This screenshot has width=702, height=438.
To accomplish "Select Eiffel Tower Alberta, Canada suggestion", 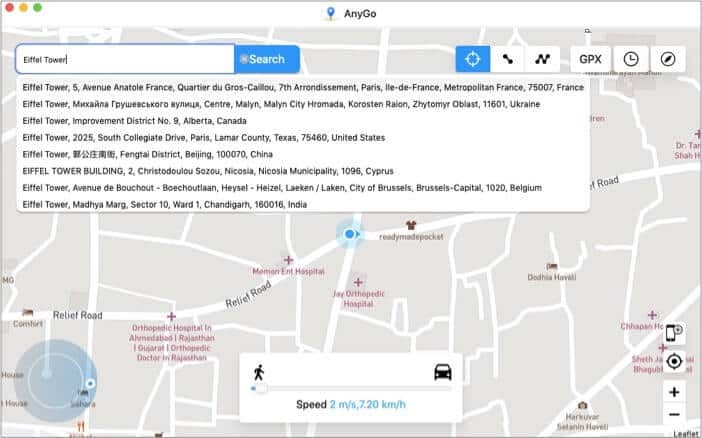I will 303,121.
